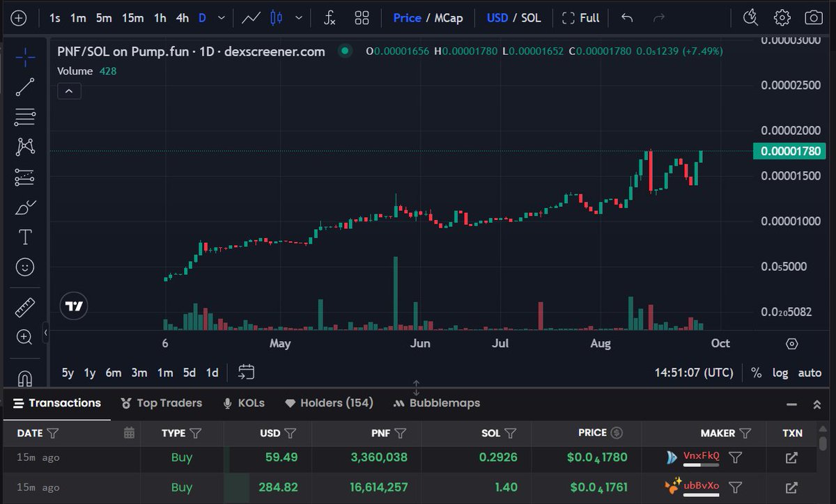The width and height of the screenshot is (836, 504).
Task: Set chart range to 3m
Action: [x=139, y=372]
